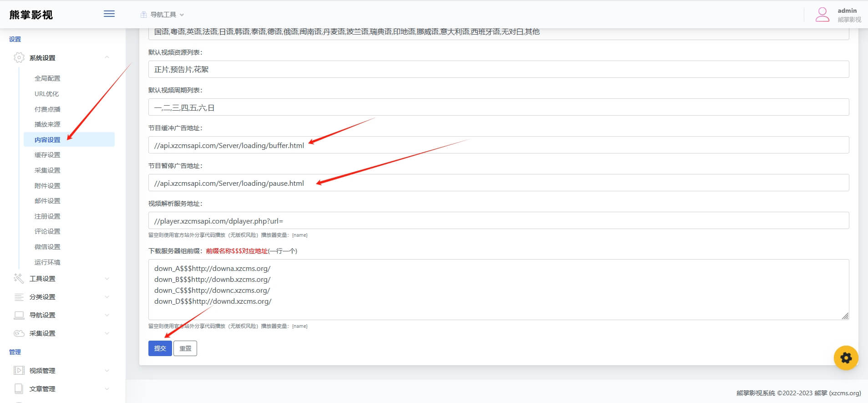Screen dimensions: 868x403
Task: Click the 视频解析服务地址 input field
Action: (x=498, y=221)
